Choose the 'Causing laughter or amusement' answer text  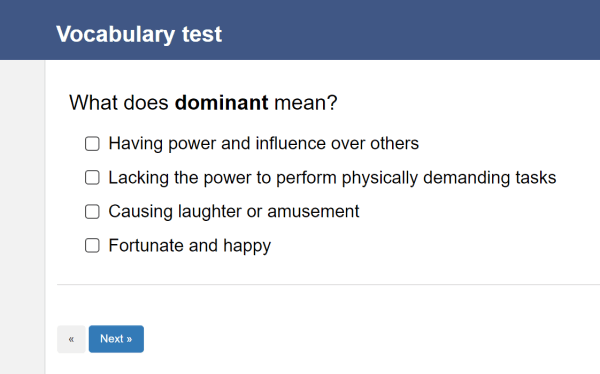234,212
